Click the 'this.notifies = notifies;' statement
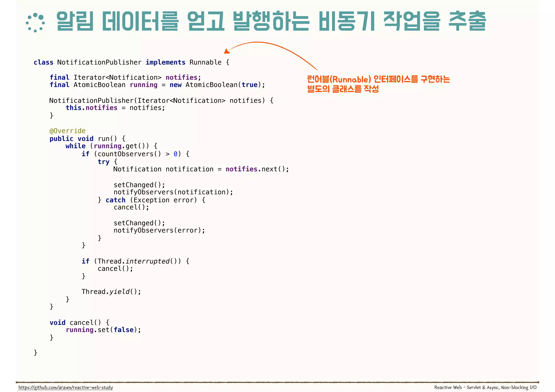This screenshot has width=555, height=392. (115, 108)
